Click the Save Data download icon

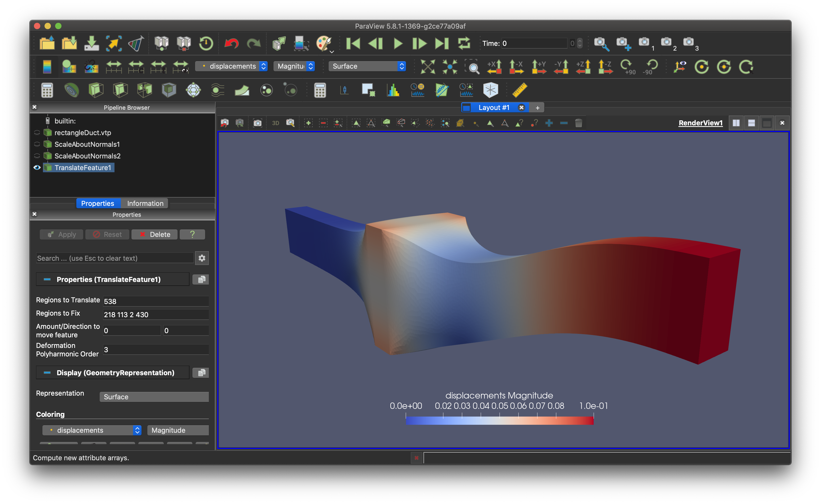point(91,43)
